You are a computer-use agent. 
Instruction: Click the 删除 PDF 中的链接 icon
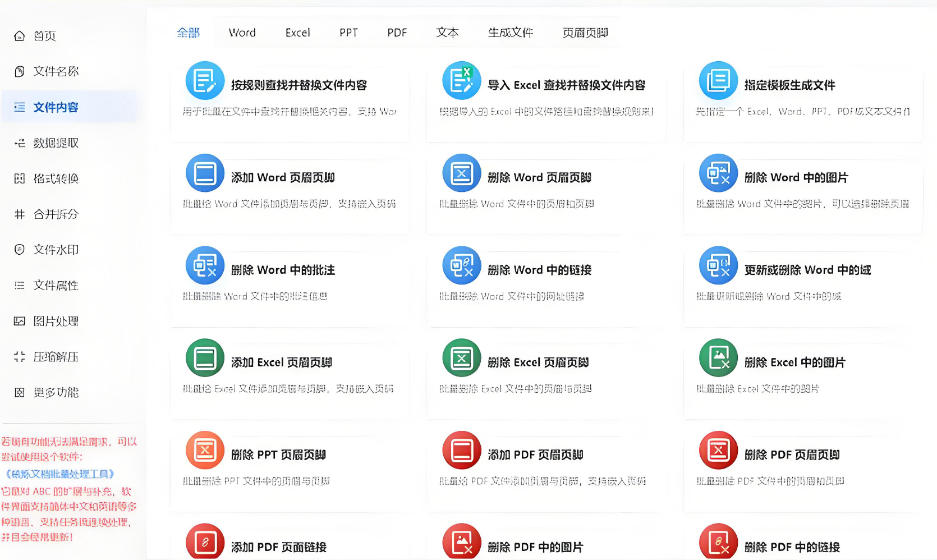point(719,542)
